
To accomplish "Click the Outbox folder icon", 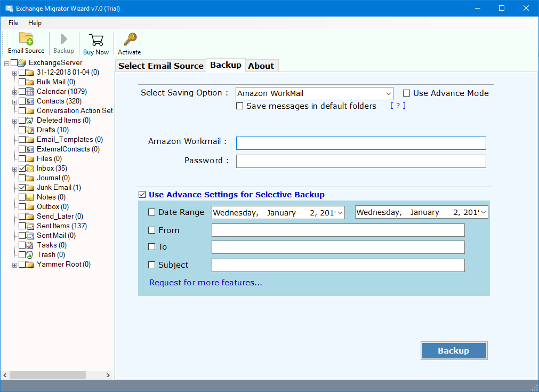I will point(30,207).
